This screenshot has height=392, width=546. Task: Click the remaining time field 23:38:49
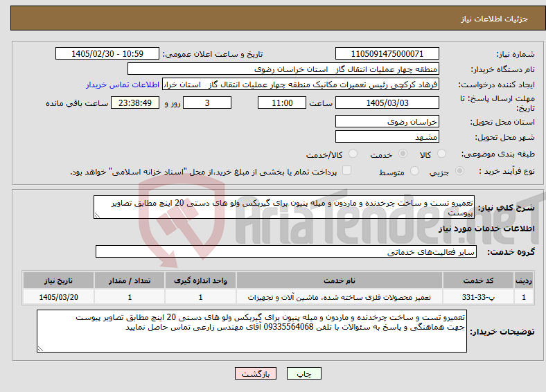135,103
